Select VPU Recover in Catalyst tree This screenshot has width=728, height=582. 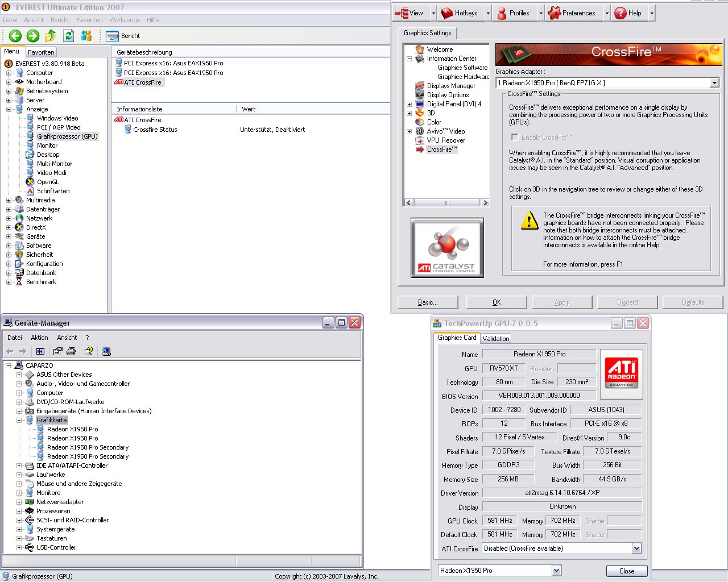[x=446, y=140]
